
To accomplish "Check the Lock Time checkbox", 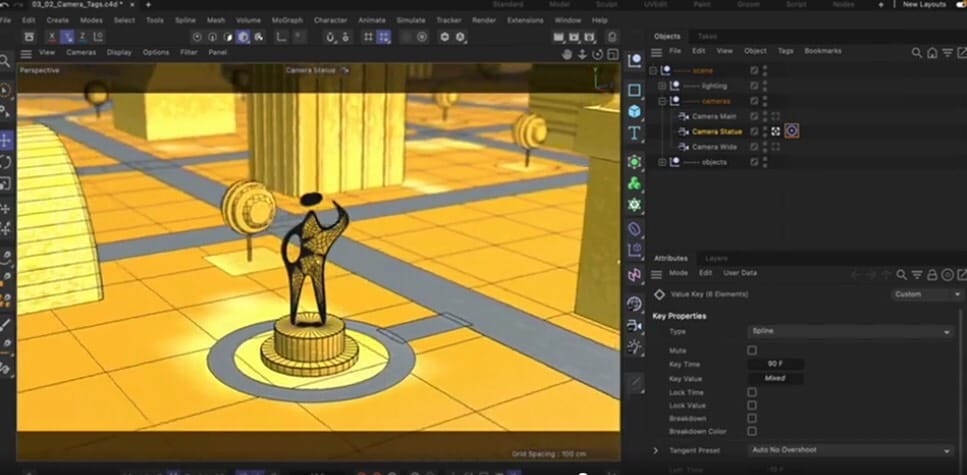I will (752, 392).
